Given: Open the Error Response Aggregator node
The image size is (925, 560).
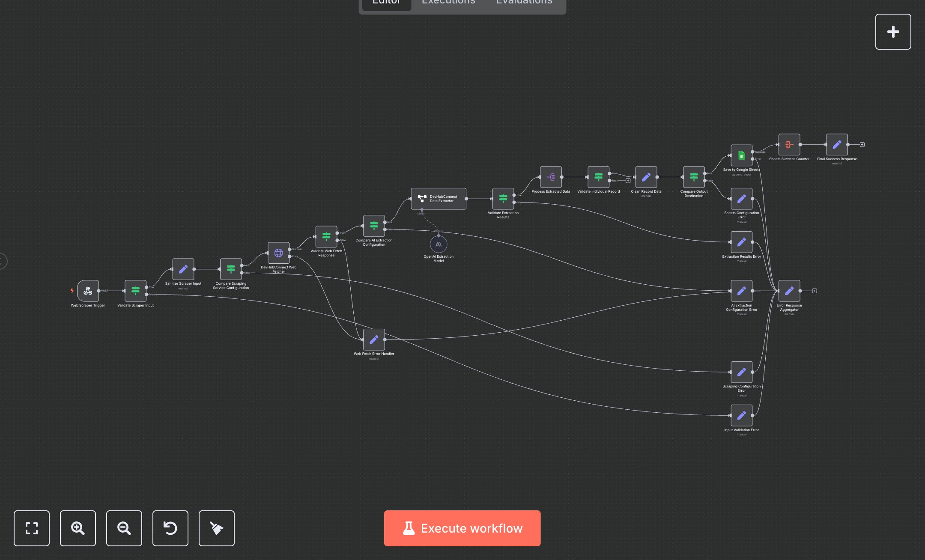Looking at the screenshot, I should click(789, 291).
